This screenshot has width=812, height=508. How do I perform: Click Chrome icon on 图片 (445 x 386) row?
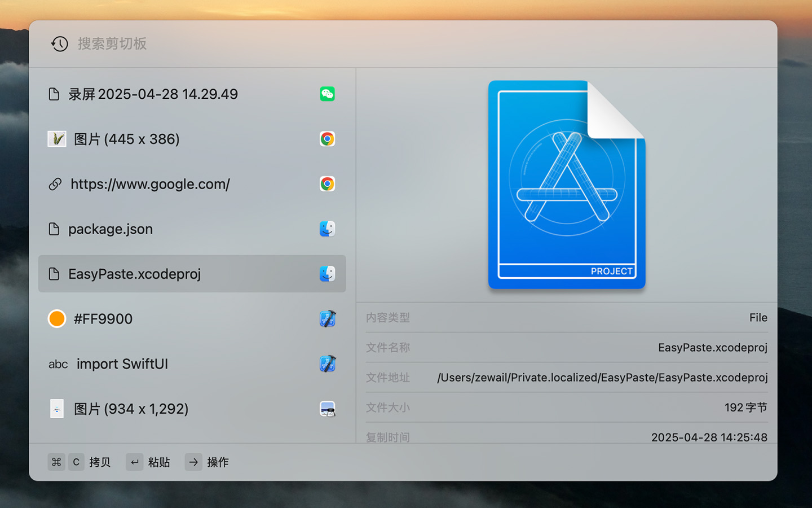coord(327,139)
